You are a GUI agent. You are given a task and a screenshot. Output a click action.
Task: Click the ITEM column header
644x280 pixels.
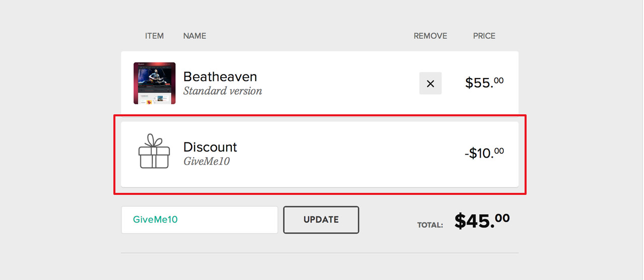(x=154, y=36)
